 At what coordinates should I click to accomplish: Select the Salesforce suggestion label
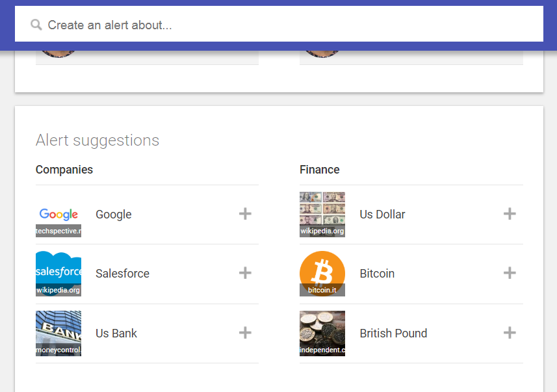(123, 274)
